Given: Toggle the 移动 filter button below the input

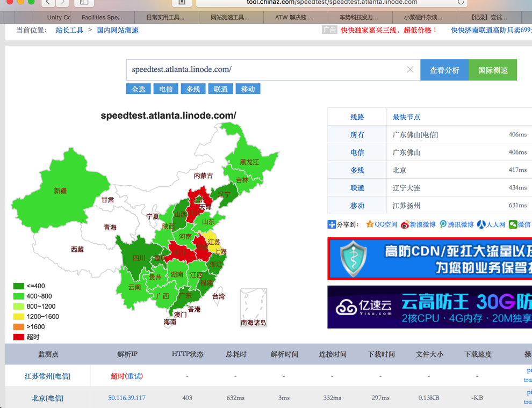Looking at the screenshot, I should pyautogui.click(x=248, y=89).
